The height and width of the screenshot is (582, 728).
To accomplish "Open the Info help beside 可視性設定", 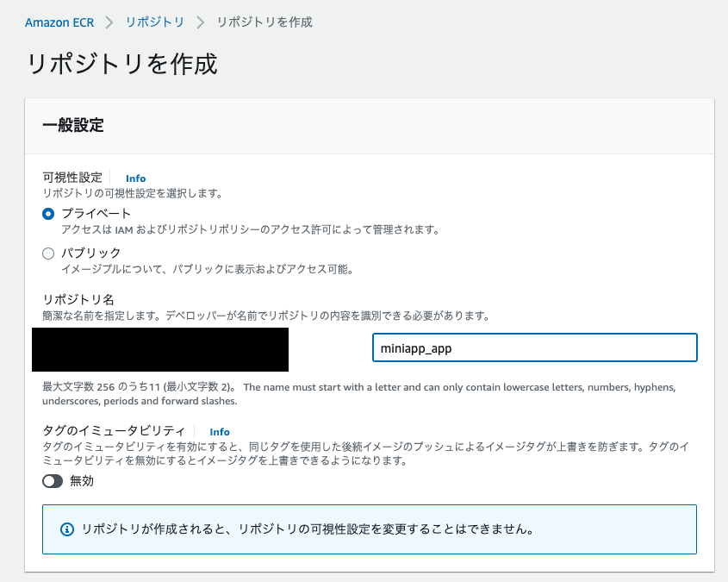I will (135, 178).
